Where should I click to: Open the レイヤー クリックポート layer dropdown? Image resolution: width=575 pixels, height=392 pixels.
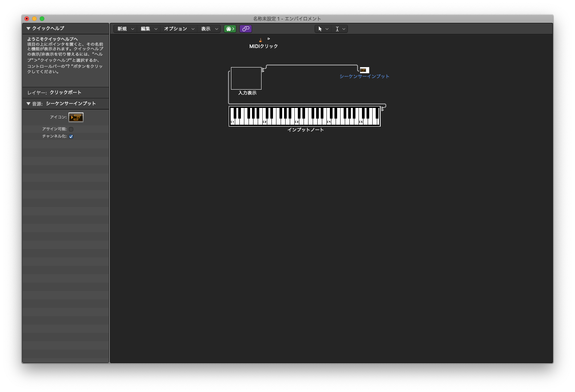pos(65,93)
